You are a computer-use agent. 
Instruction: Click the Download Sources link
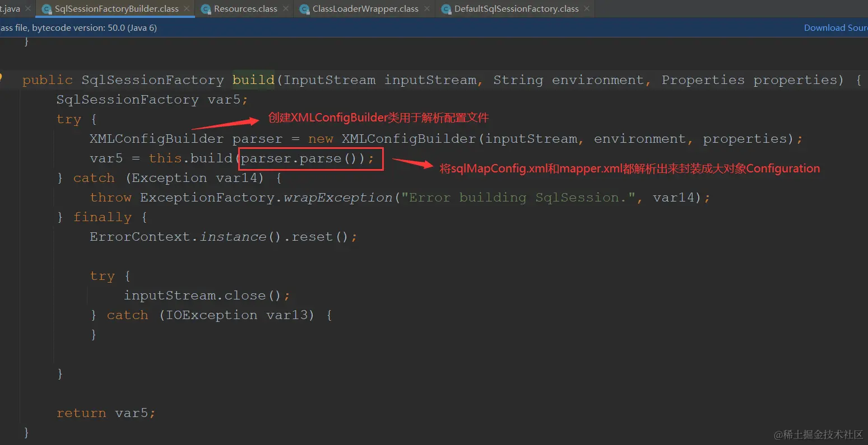click(x=835, y=28)
